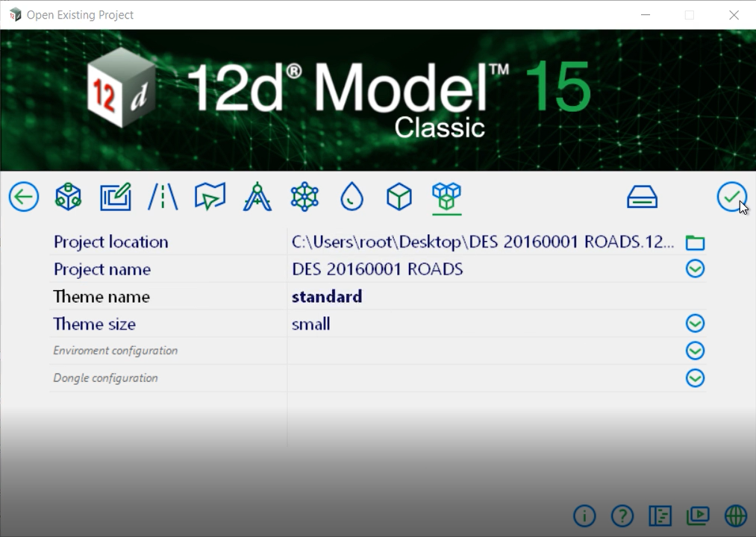Expand Dongle configuration dropdown
The image size is (756, 537).
pyautogui.click(x=695, y=378)
